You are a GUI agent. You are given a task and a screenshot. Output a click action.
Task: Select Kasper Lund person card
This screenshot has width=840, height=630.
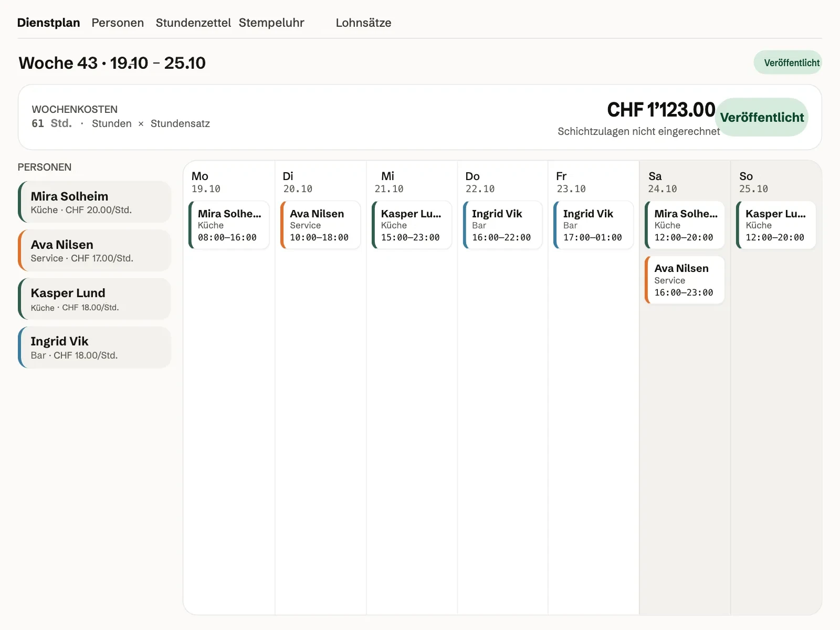(x=94, y=299)
